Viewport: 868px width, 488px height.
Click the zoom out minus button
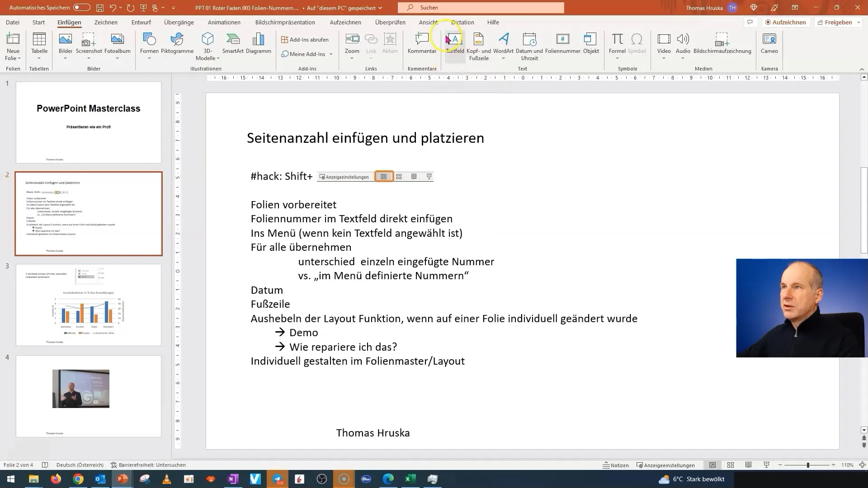(x=780, y=465)
